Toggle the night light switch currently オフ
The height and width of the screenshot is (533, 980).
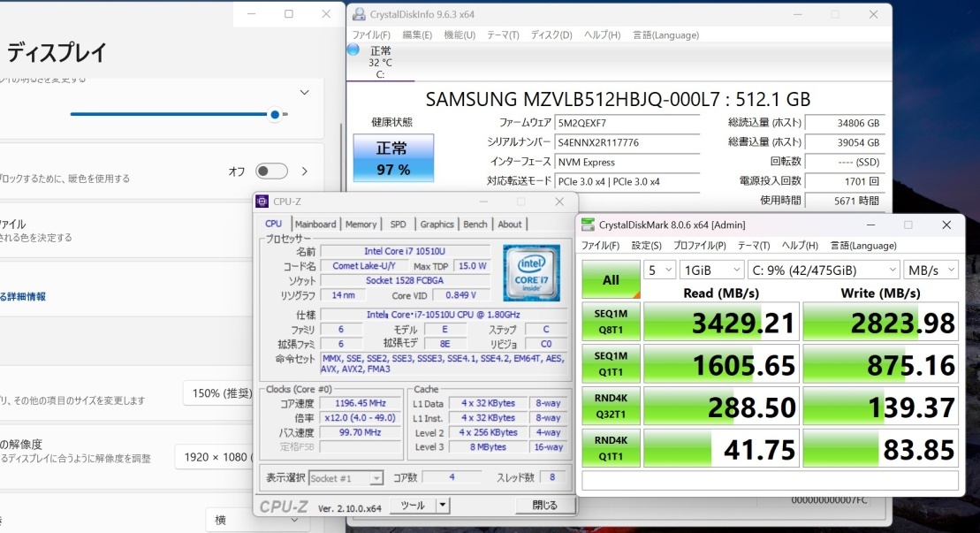coord(271,171)
